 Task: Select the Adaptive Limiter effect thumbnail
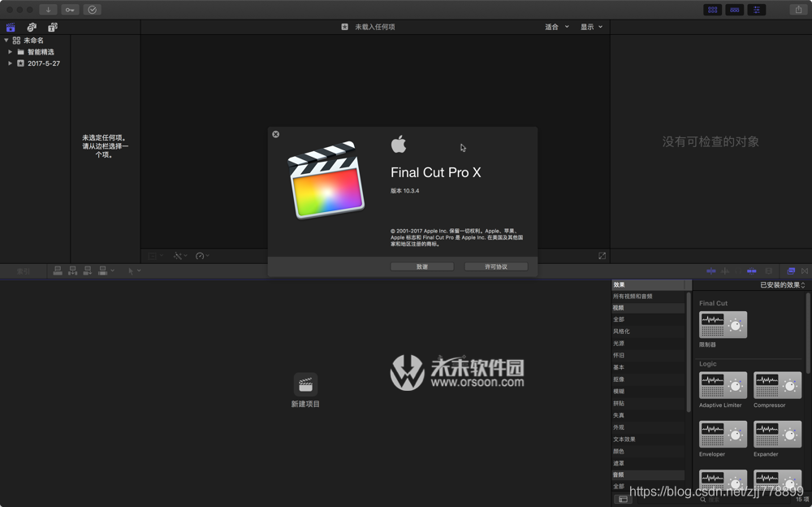pos(723,385)
